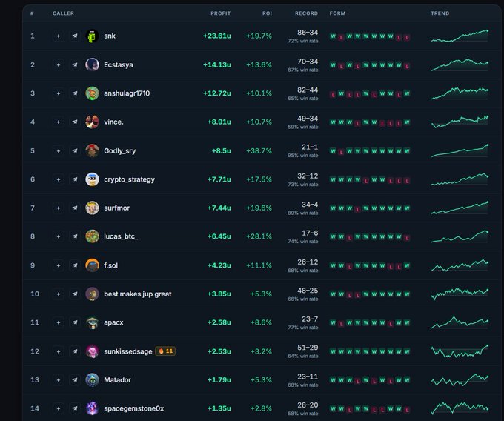Click the plus button in Matador's row
504x421 pixels.
[58, 380]
